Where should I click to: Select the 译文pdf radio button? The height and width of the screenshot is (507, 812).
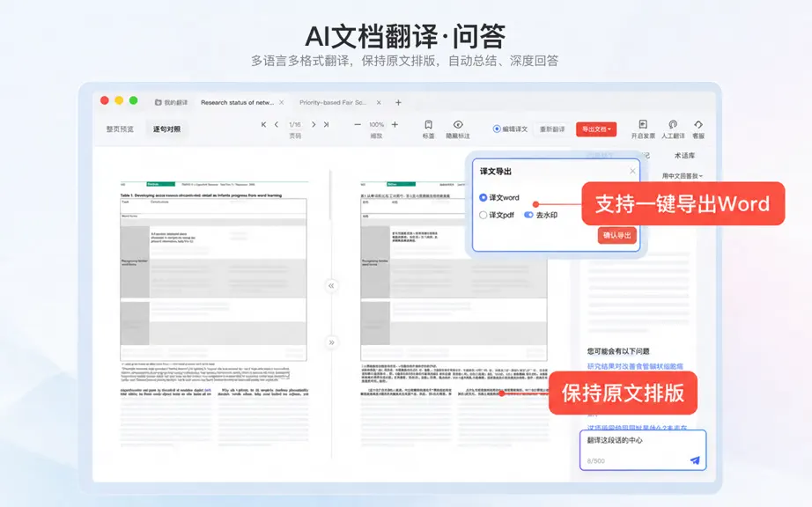[484, 216]
